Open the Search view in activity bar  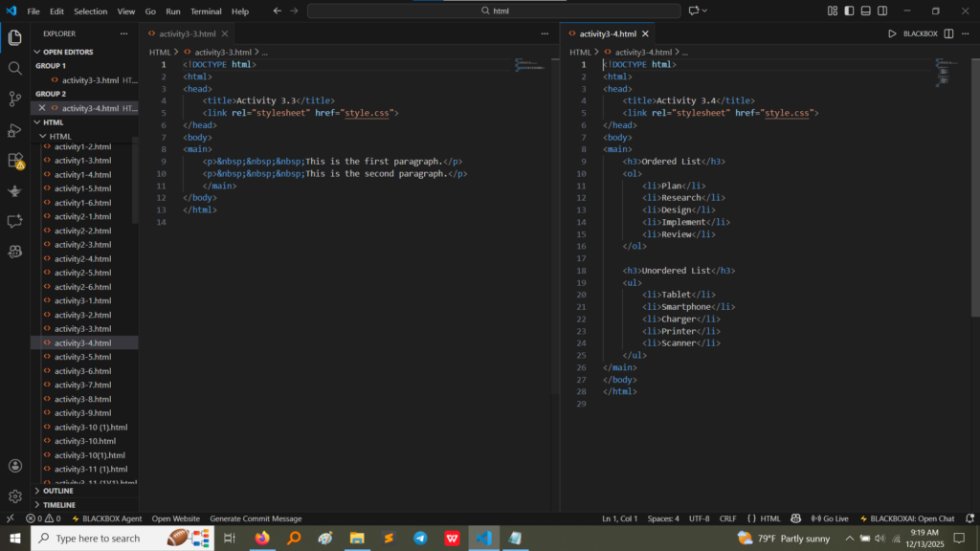point(14,68)
